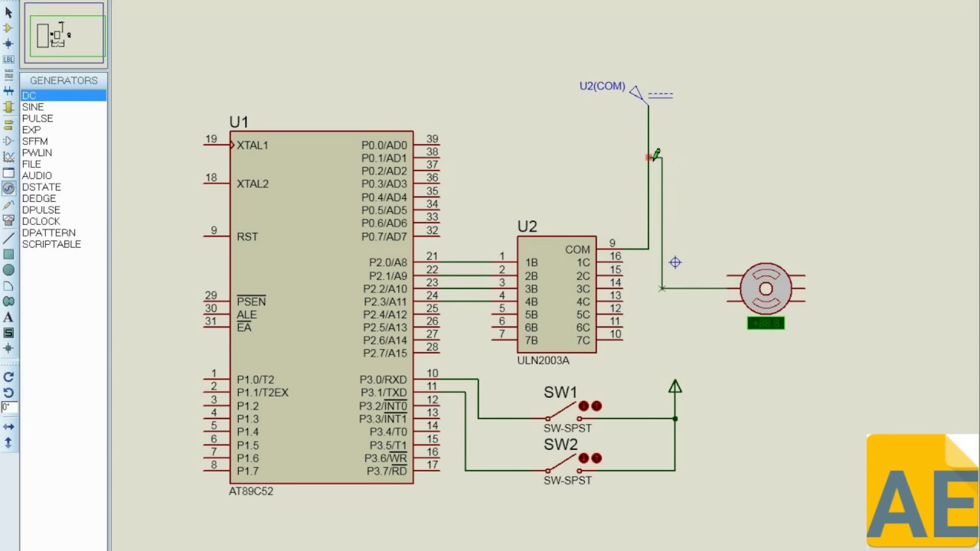Image resolution: width=980 pixels, height=551 pixels.
Task: Select DC in the generators list
Action: (64, 96)
